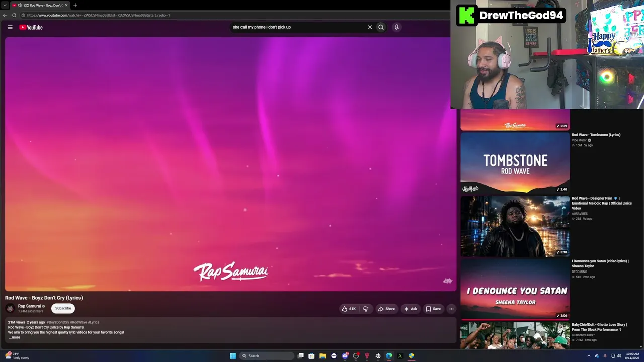Open Tombstone Rod Wave video thumbnail
Viewport: 644px width, 362px height.
(515, 163)
